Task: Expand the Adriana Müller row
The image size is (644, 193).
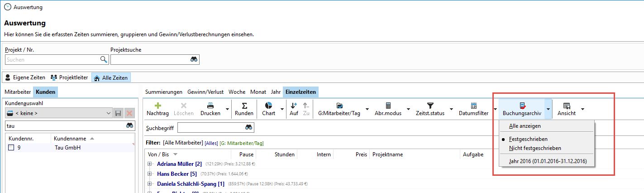Action: (150, 164)
